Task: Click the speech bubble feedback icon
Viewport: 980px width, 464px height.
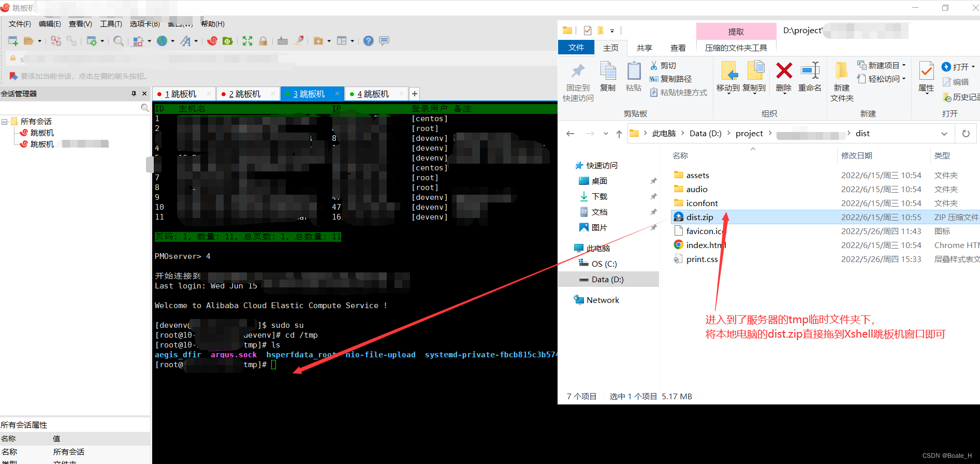Action: (384, 41)
